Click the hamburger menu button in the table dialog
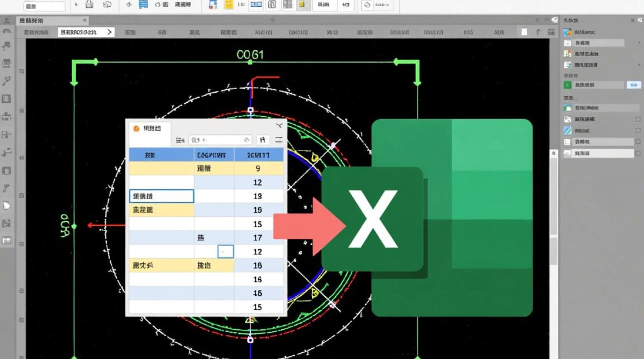This screenshot has height=359, width=644. click(278, 140)
